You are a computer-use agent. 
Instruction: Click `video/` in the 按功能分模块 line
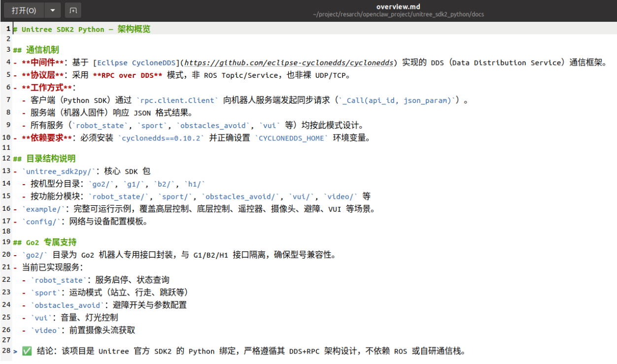click(340, 197)
